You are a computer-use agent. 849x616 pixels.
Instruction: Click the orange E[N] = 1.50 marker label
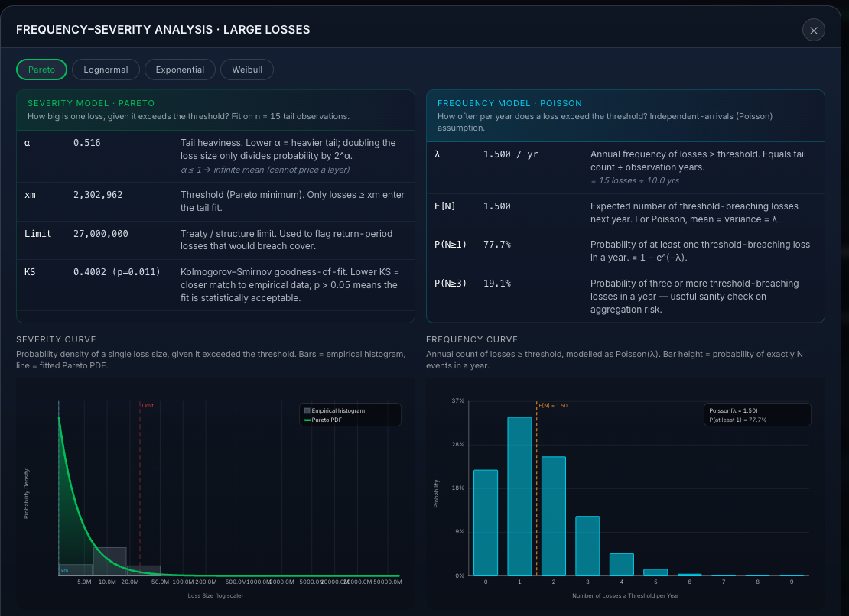click(x=553, y=406)
